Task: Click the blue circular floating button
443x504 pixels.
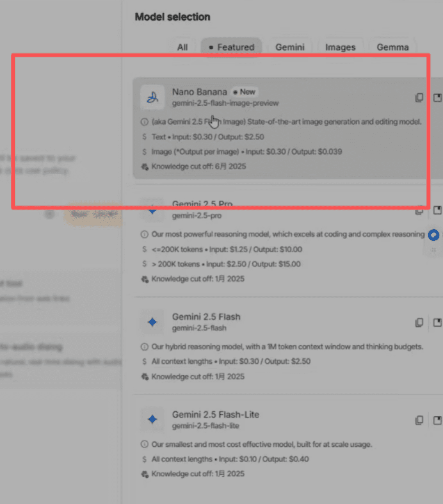Action: coord(434,235)
